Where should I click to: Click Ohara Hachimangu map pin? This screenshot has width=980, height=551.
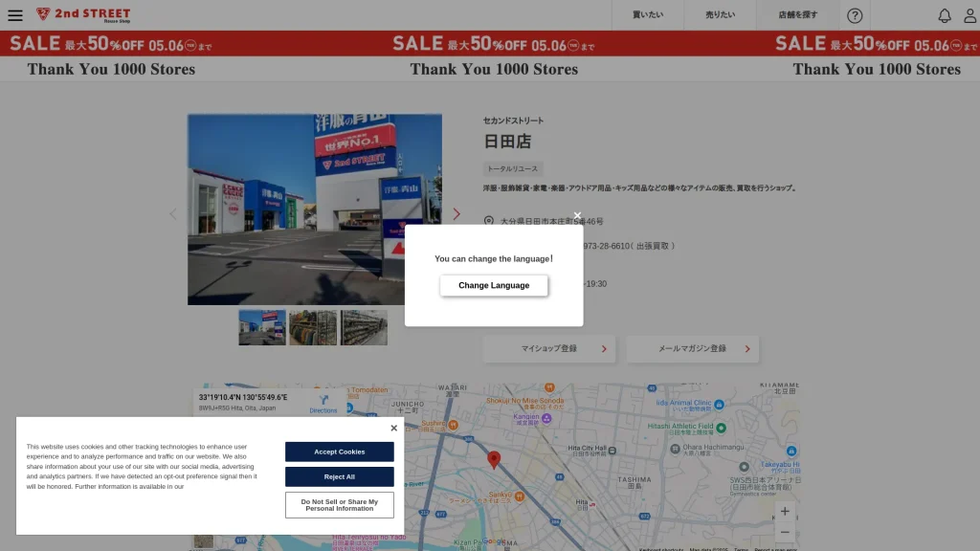[675, 449]
